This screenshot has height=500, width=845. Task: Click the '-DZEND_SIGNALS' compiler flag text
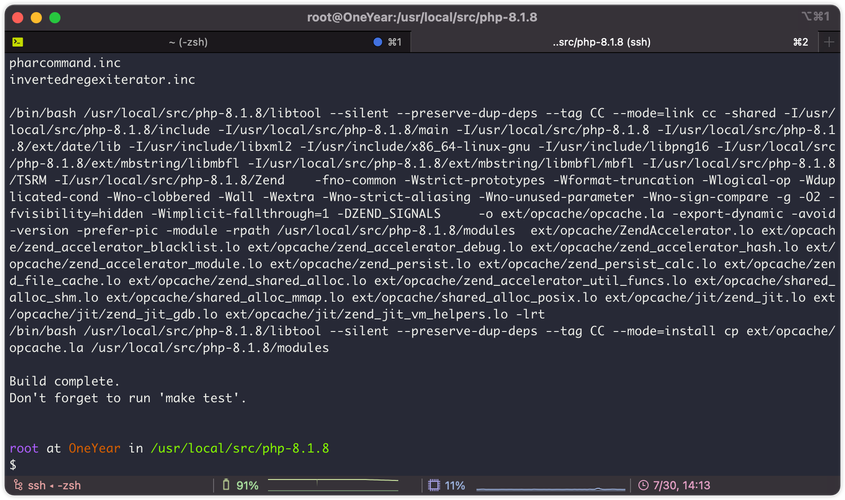point(389,213)
